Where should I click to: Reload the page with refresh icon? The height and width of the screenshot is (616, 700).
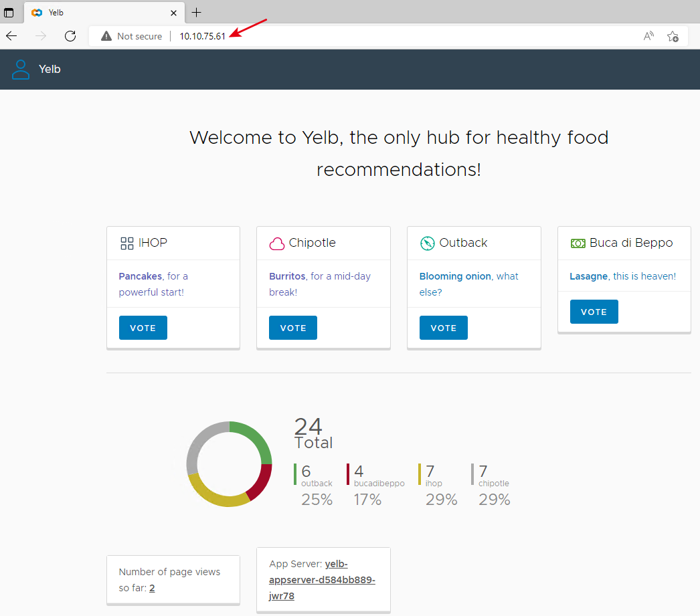[70, 36]
